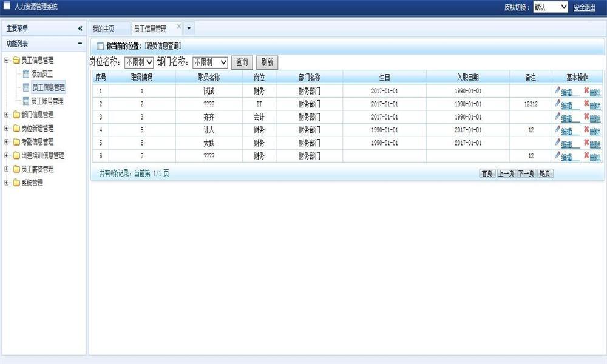The image size is (607, 364).
Task: Click the 员工薪资管理 folder icon
Action: [x=16, y=169]
